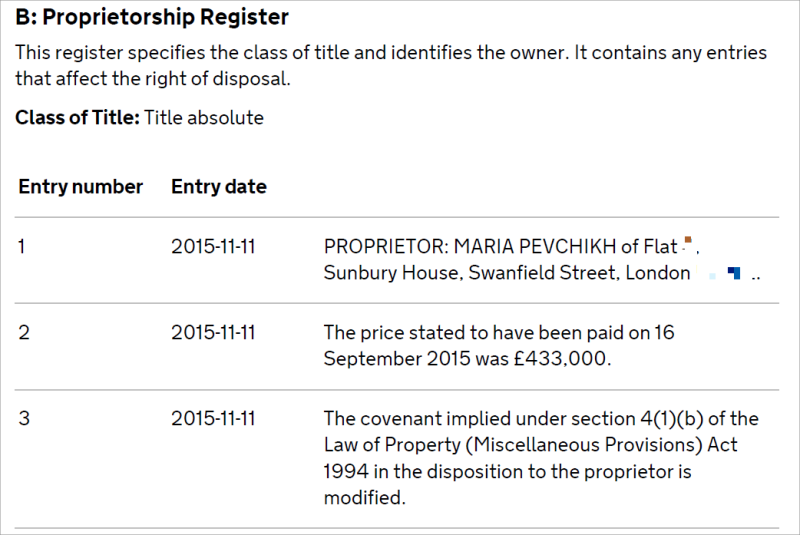Click the 'Title absolute' value text
This screenshot has width=800, height=535.
204,118
